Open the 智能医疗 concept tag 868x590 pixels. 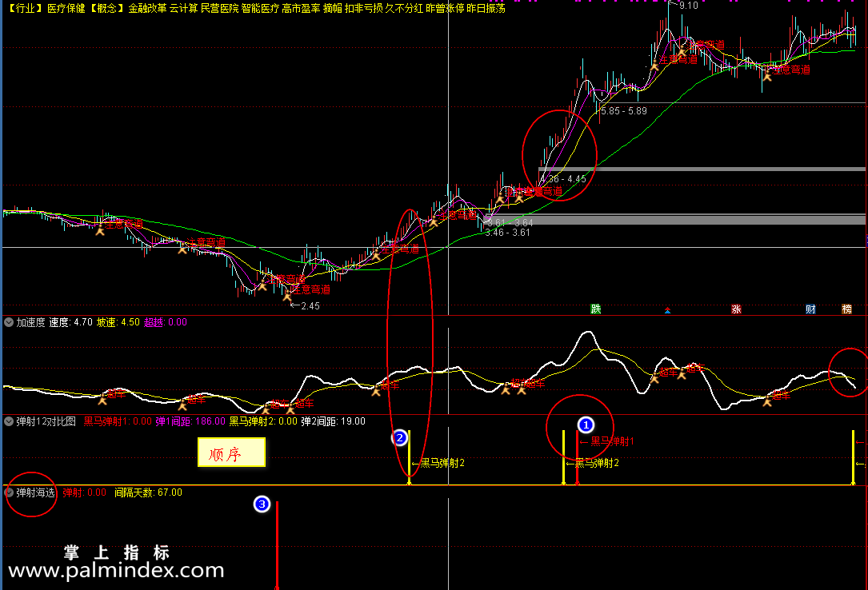pos(260,8)
